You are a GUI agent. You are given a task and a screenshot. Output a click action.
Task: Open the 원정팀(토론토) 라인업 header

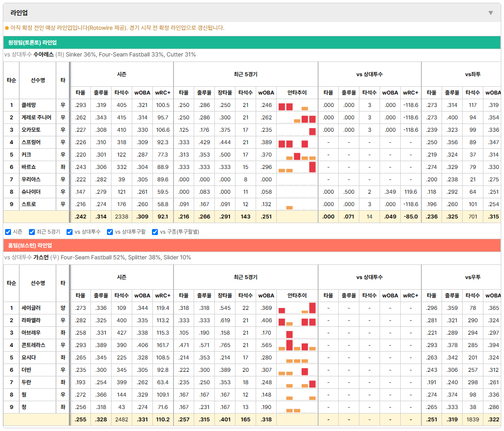coord(252,42)
